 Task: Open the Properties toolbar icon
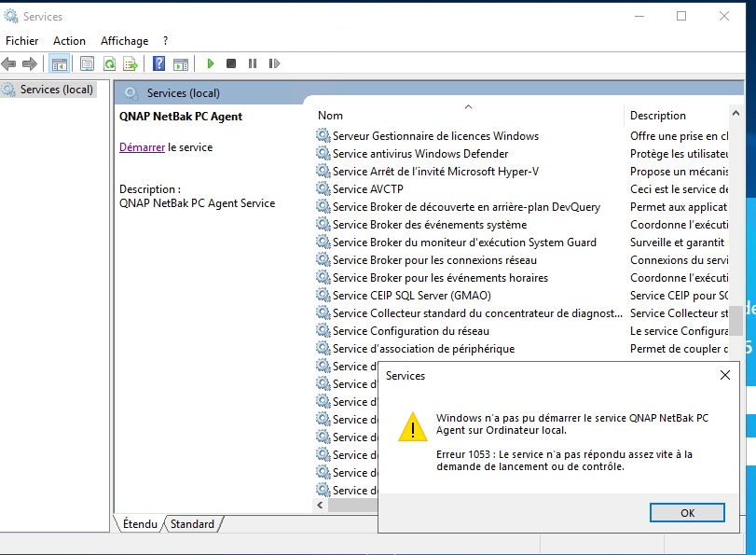point(87,63)
